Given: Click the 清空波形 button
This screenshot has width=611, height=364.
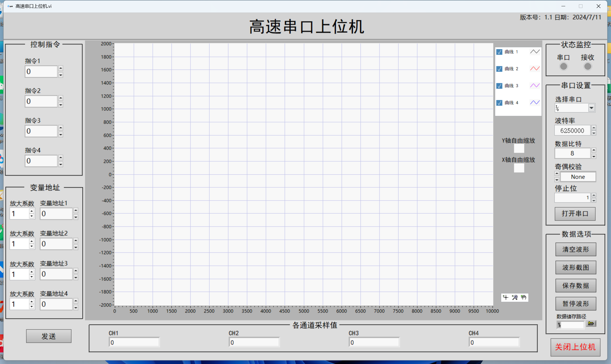Looking at the screenshot, I should pyautogui.click(x=576, y=249).
